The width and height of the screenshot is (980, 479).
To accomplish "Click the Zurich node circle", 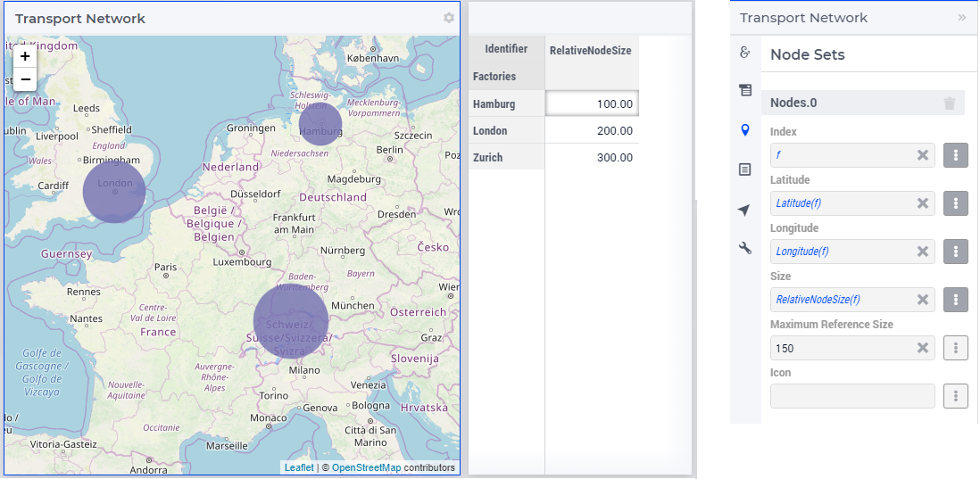I will click(x=291, y=321).
